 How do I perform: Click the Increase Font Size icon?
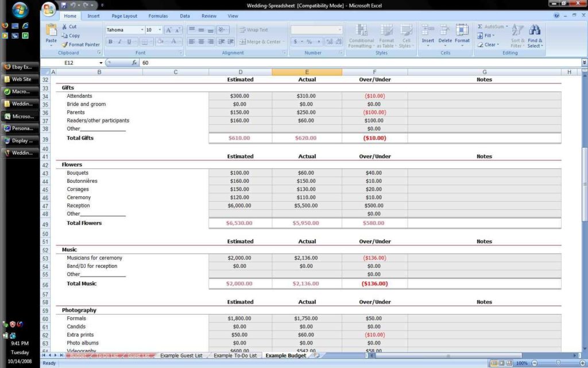point(169,30)
